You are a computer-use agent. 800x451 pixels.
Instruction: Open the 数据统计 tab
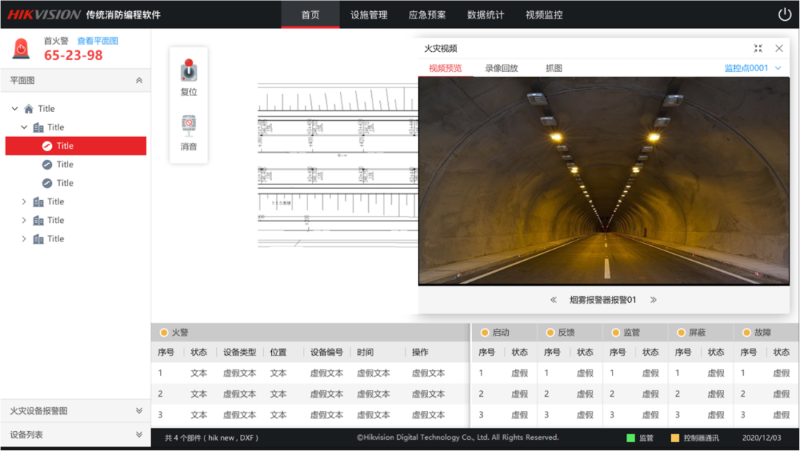click(486, 15)
